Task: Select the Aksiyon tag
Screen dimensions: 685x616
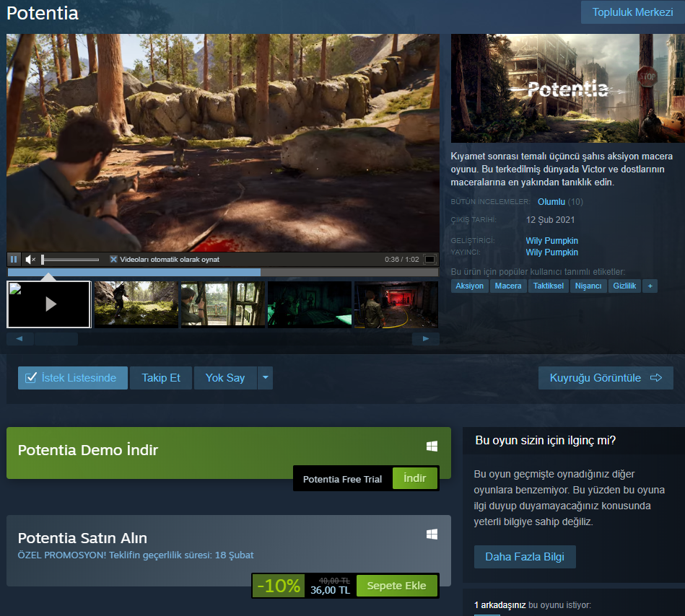Action: [470, 286]
